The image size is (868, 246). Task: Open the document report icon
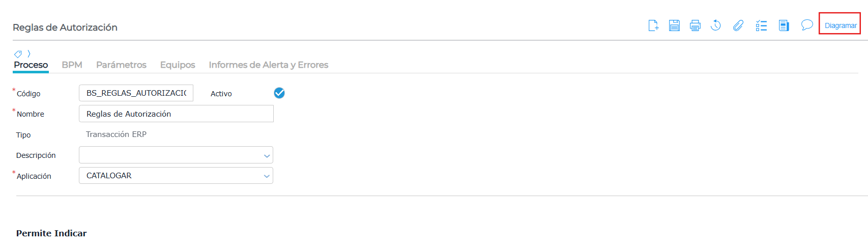pyautogui.click(x=784, y=25)
